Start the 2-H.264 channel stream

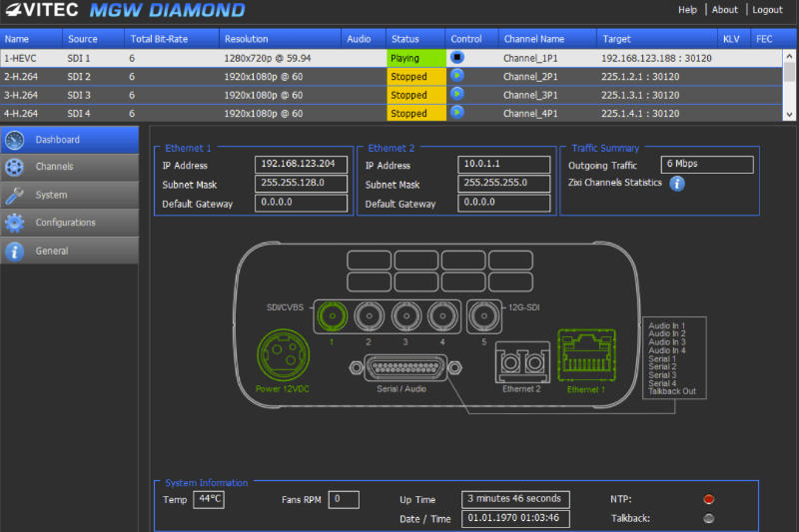tap(457, 76)
